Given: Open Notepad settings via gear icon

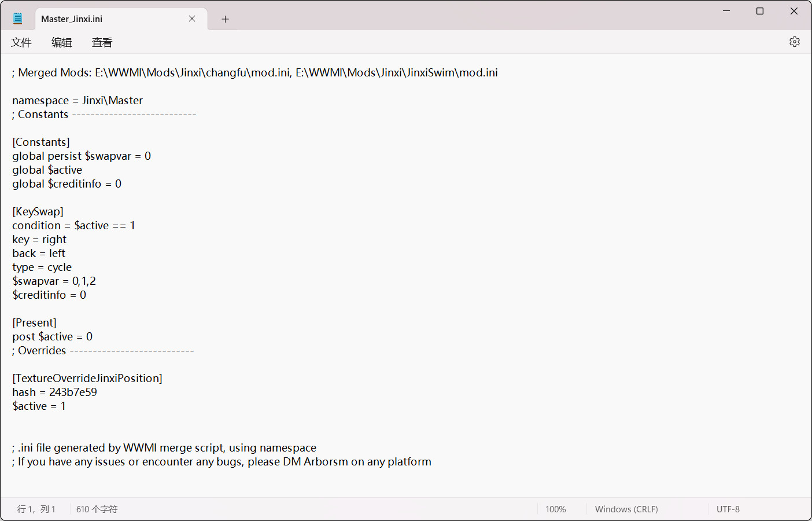Looking at the screenshot, I should [794, 42].
